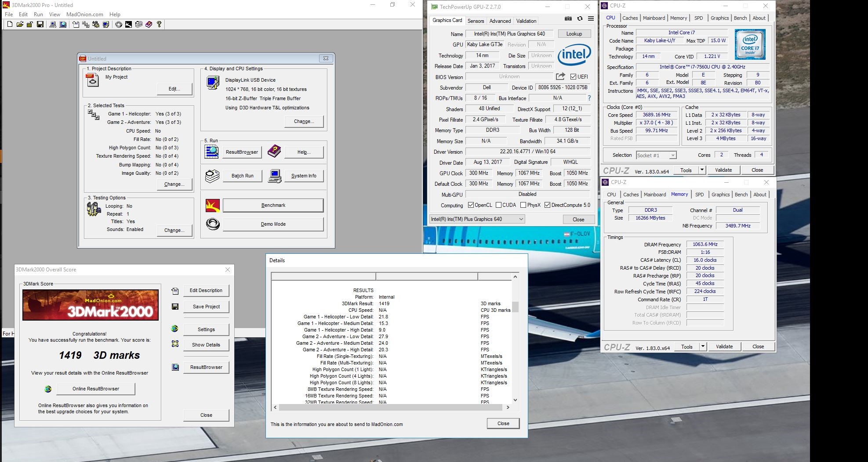Viewport: 868px width, 462px height.
Task: Expand Tools dropdown arrow in upper CPU-Z window
Action: click(701, 170)
